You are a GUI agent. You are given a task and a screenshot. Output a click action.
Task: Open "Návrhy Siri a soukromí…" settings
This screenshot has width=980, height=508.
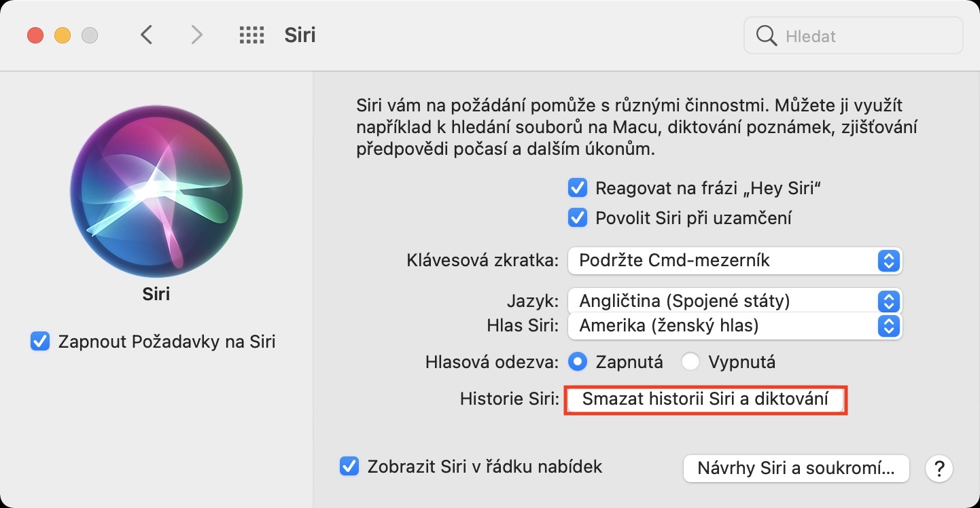coord(795,469)
